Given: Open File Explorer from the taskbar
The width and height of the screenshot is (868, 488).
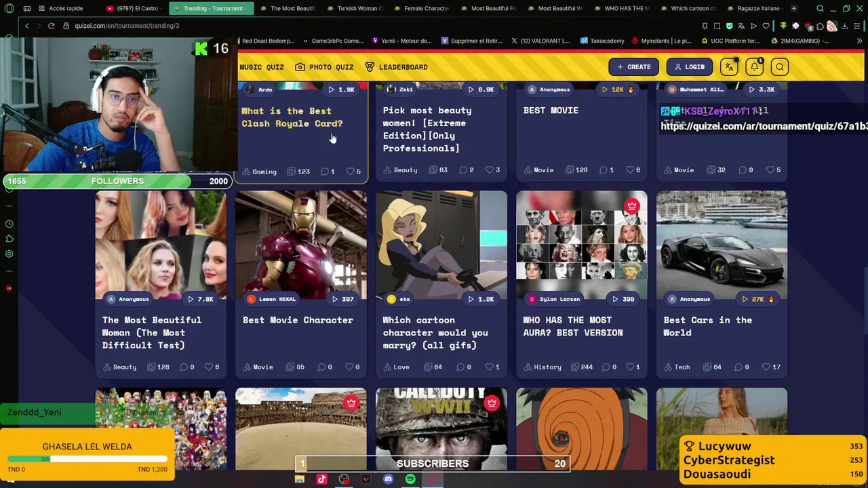Looking at the screenshot, I should click(299, 479).
